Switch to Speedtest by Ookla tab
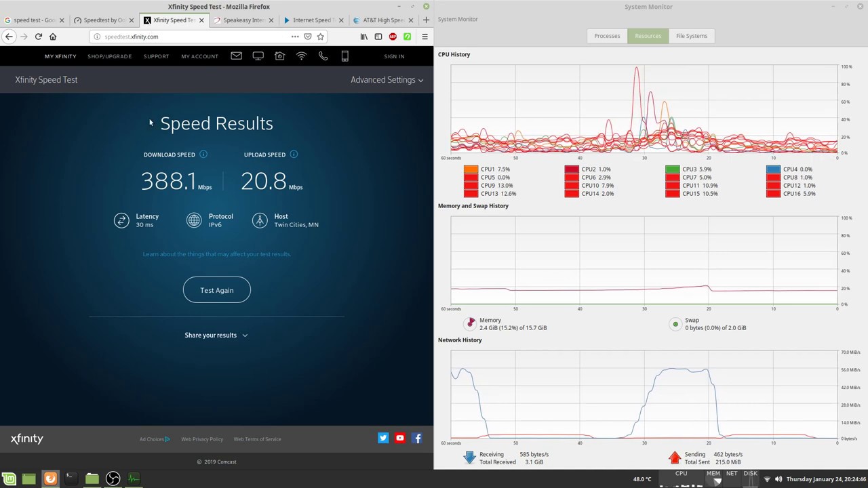868x488 pixels. click(x=103, y=20)
